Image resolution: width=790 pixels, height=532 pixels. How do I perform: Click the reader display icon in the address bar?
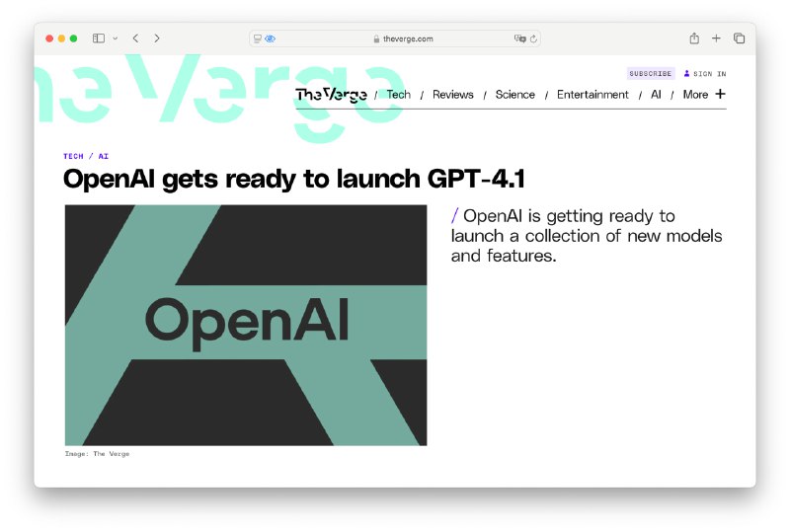click(258, 38)
